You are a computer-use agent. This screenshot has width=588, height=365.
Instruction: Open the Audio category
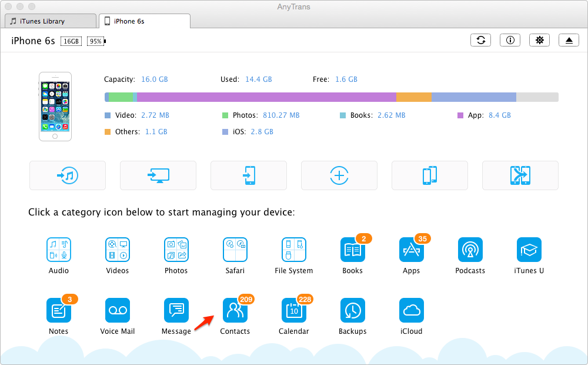58,250
